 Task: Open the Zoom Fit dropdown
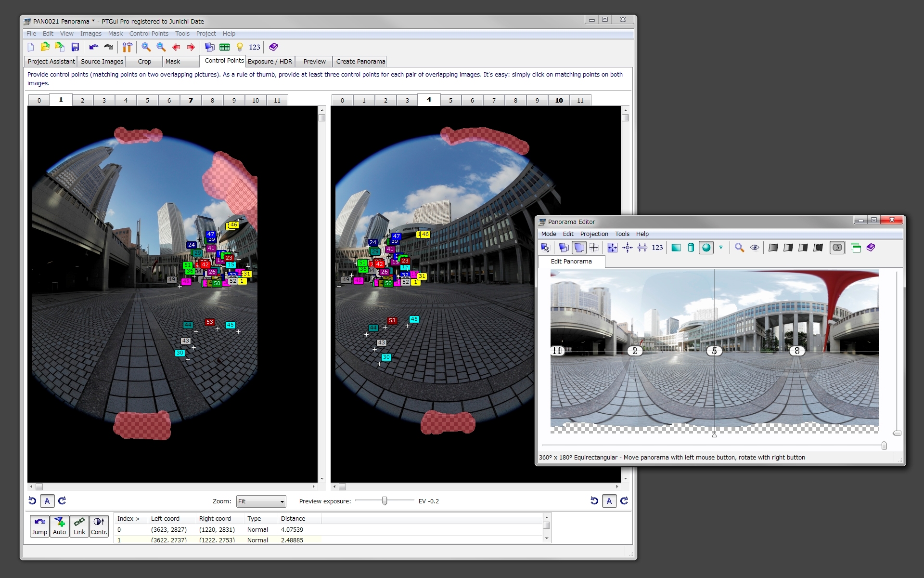[261, 501]
